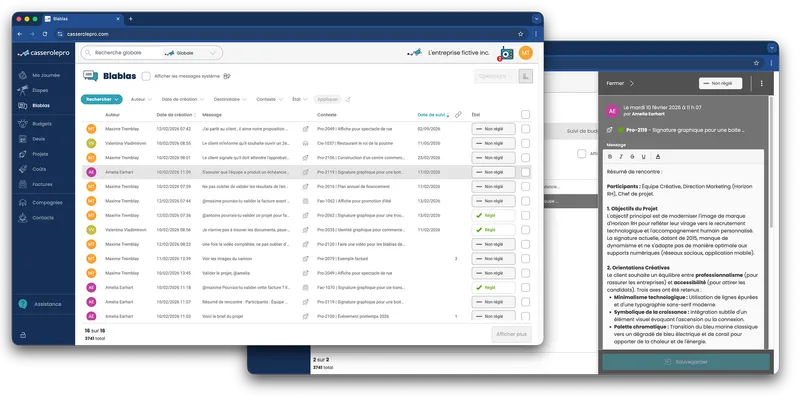Open the Étapes telescope icon
The height and width of the screenshot is (401, 800).
[x=23, y=90]
